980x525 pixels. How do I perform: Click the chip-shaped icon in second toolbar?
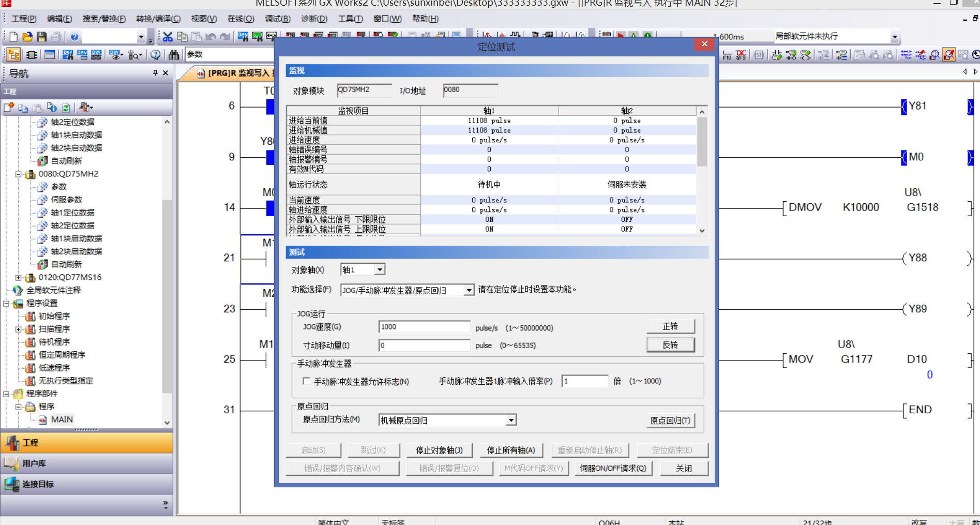click(32, 55)
